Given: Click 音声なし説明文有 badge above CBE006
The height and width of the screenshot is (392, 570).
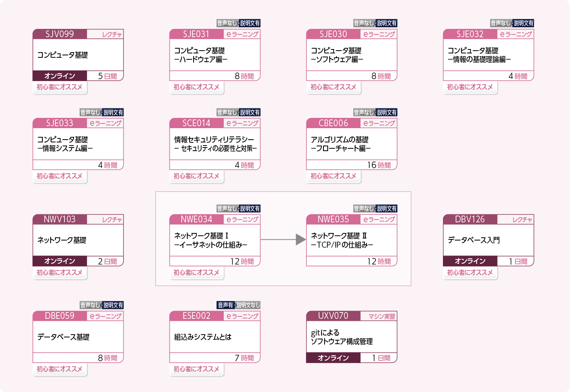Looking at the screenshot, I should 375,112.
